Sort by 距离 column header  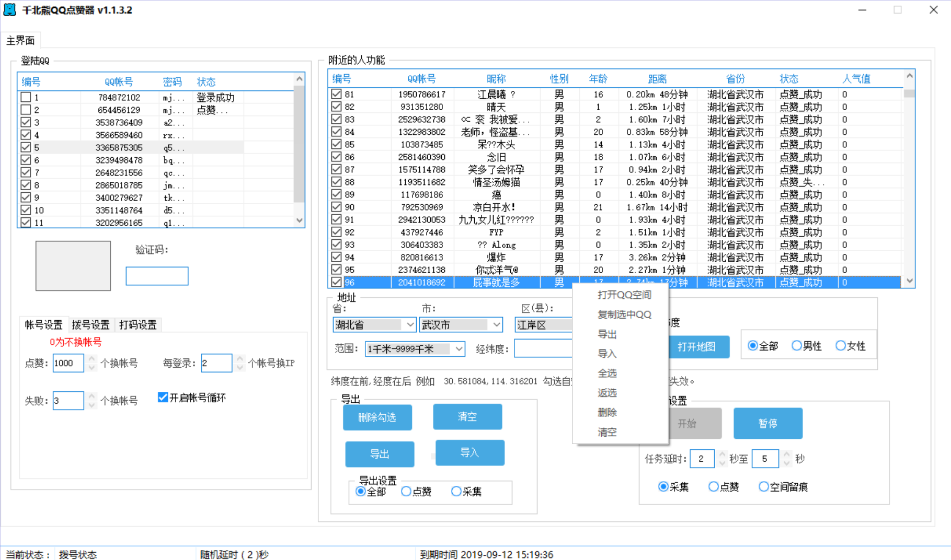click(x=657, y=79)
